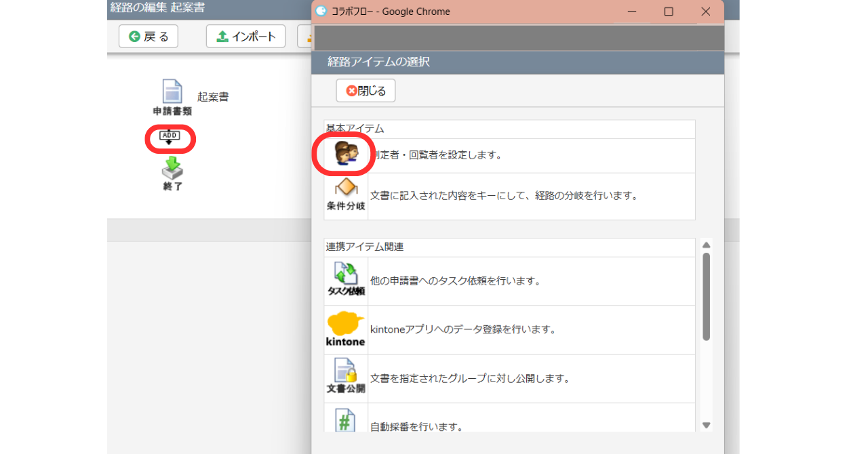868x454 pixels.
Task: Click the Chrome window favicon
Action: [321, 12]
